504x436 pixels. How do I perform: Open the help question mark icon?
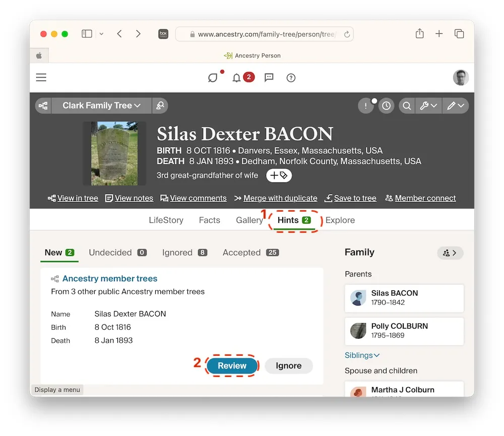pos(291,78)
